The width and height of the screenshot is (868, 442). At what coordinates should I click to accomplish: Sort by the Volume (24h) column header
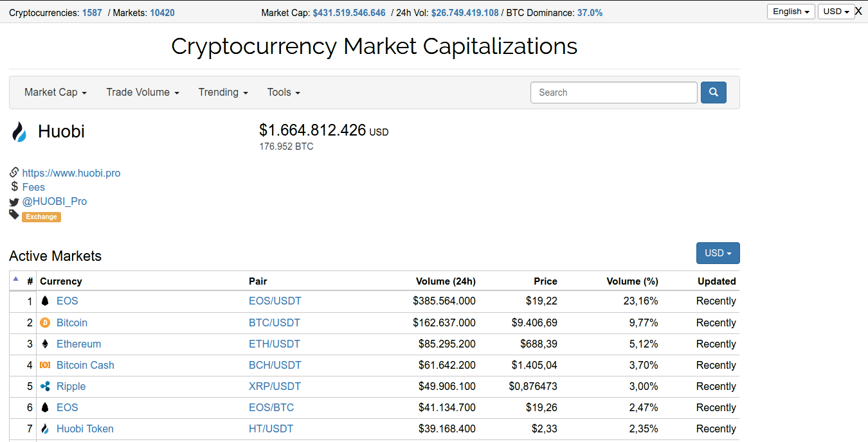[446, 281]
